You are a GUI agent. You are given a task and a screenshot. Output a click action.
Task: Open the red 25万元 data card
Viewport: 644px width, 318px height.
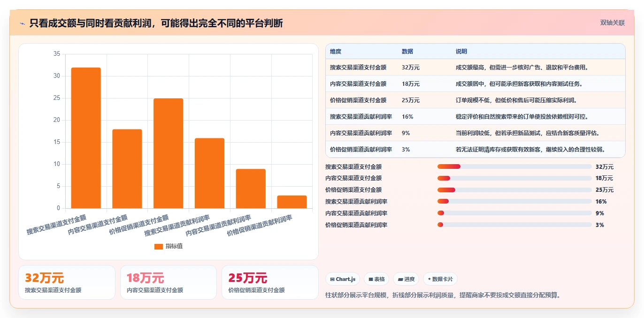click(270, 282)
